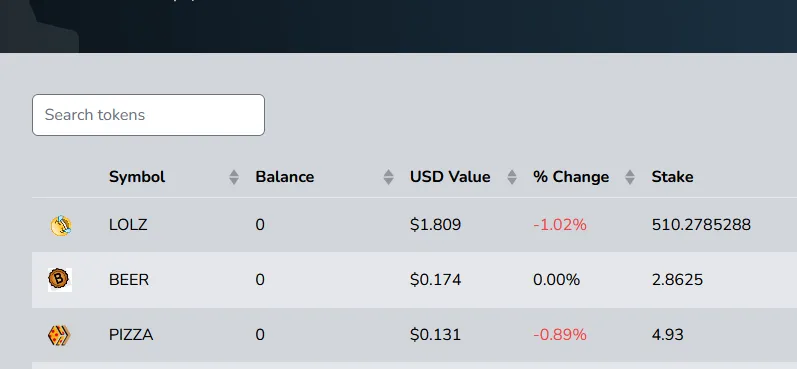Click the Symbol column header
The height and width of the screenshot is (369, 797).
[137, 177]
